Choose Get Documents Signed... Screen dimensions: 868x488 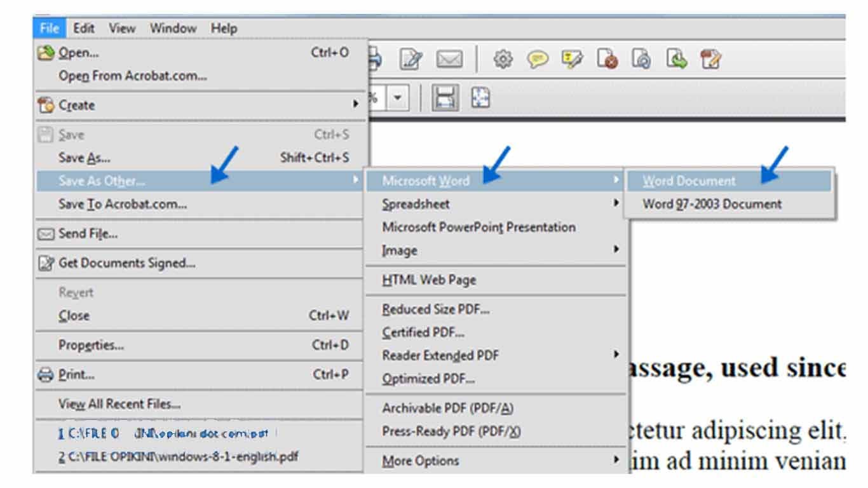click(x=201, y=263)
